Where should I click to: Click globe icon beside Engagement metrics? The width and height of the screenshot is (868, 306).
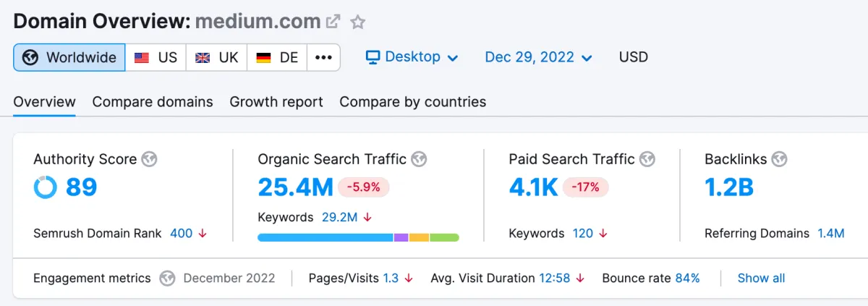(168, 278)
